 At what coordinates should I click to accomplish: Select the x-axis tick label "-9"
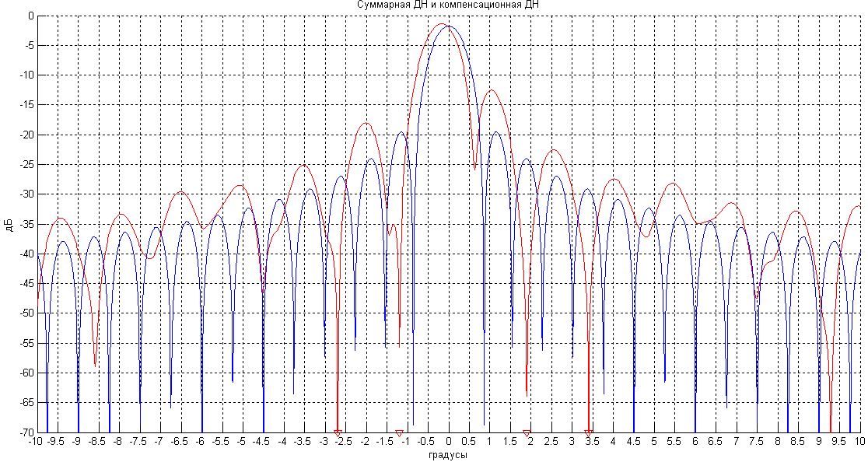pyautogui.click(x=77, y=442)
